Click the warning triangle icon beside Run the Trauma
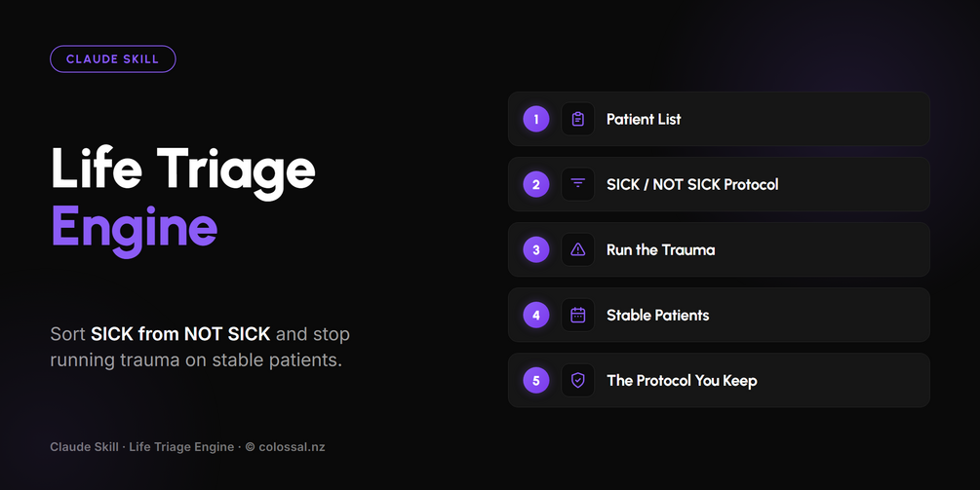This screenshot has height=490, width=980. pyautogui.click(x=577, y=249)
